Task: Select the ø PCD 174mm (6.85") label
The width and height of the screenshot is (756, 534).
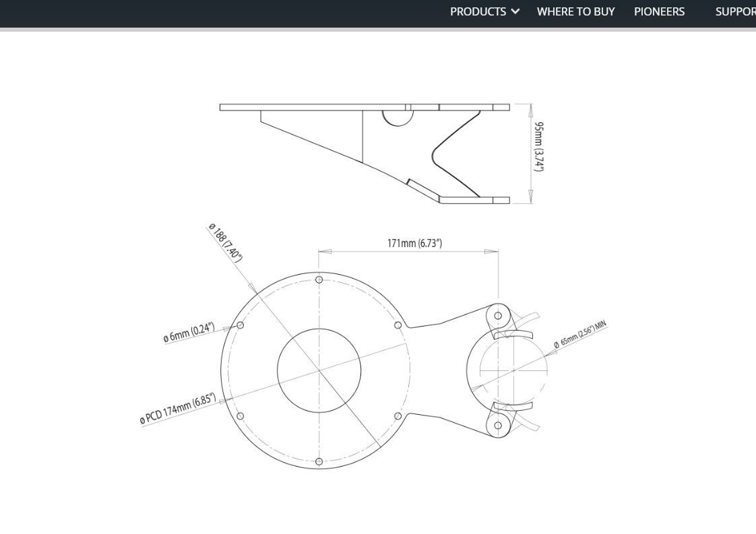Action: [177, 410]
